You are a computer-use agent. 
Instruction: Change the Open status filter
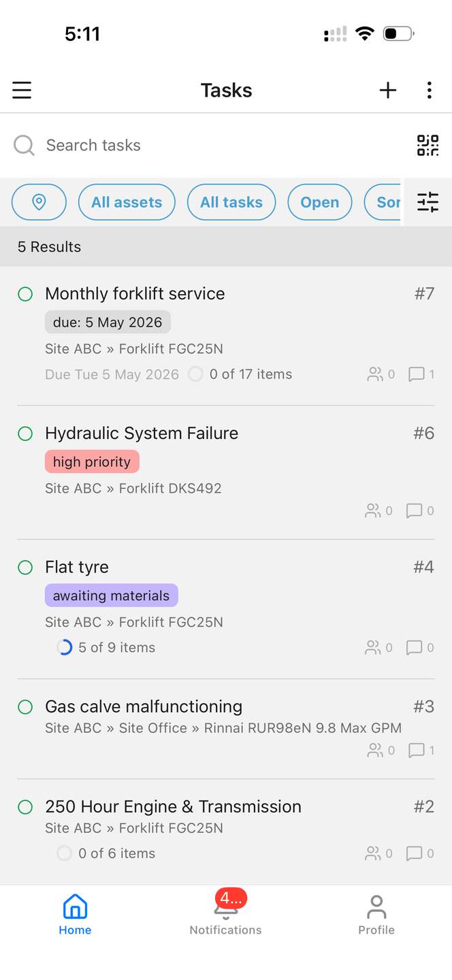pos(319,202)
